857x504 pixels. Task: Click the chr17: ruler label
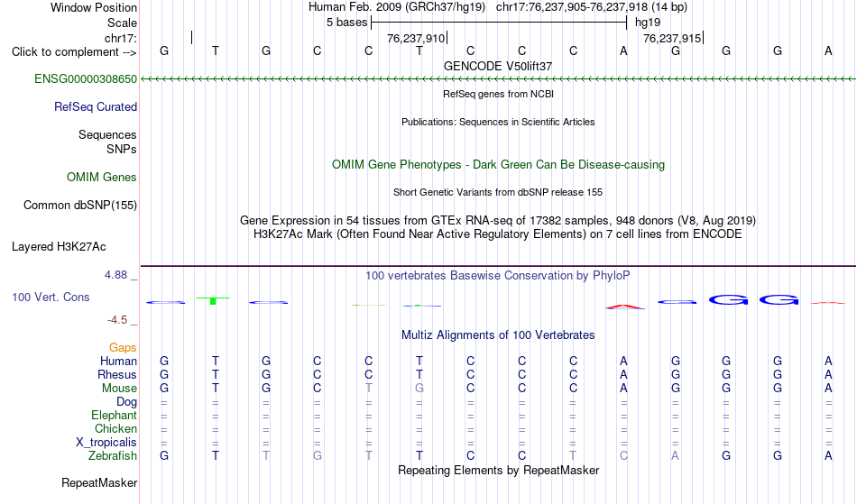click(x=120, y=38)
